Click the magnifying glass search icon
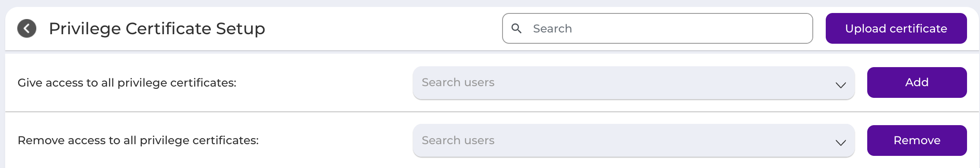This screenshot has width=980, height=168. point(516,29)
